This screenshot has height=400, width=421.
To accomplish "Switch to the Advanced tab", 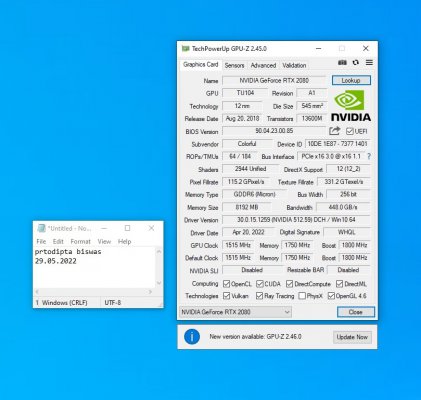I will click(x=263, y=65).
